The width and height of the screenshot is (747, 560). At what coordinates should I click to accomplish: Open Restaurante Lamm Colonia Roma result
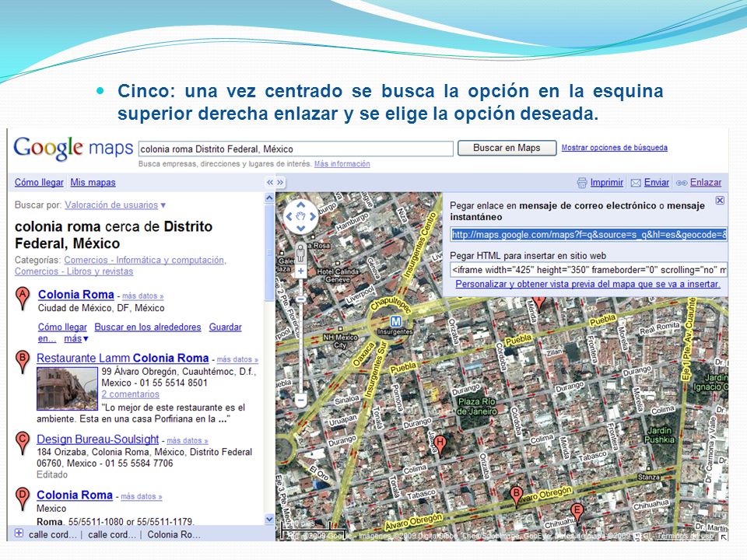[x=123, y=358]
